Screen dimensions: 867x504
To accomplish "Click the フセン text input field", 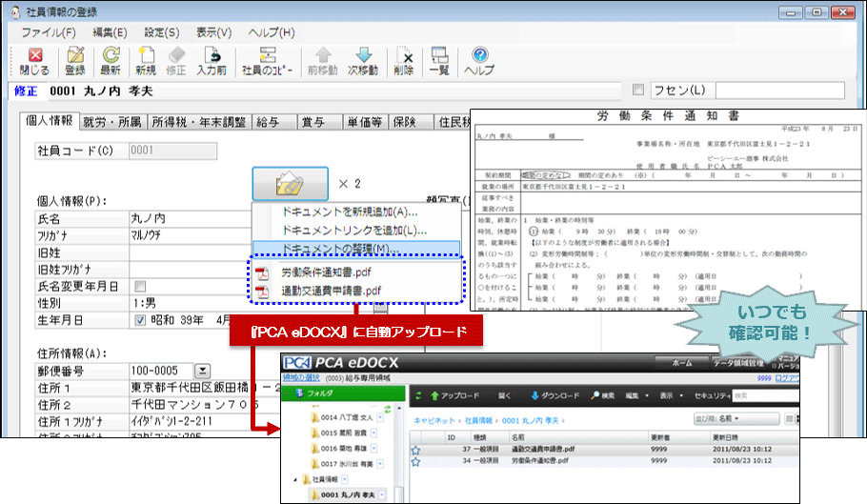I will click(780, 91).
